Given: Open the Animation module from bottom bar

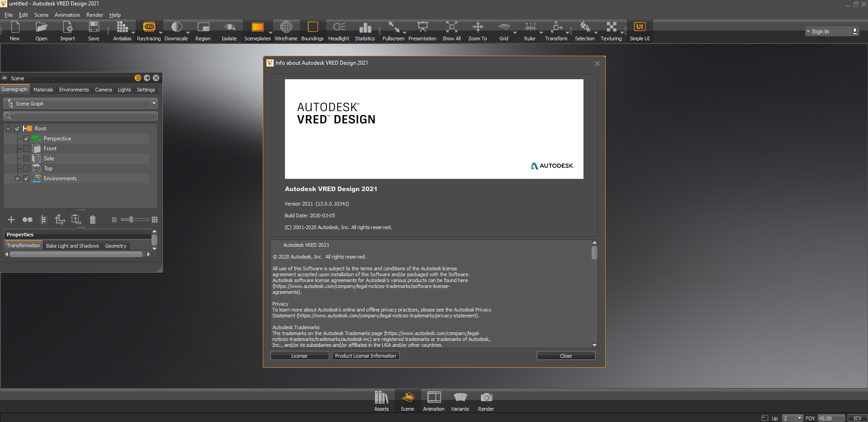Looking at the screenshot, I should click(x=434, y=401).
